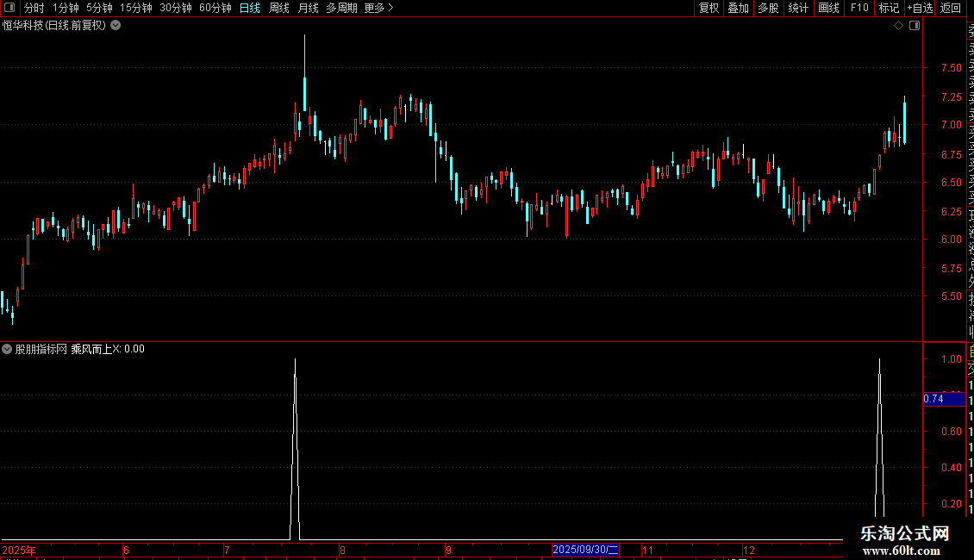This screenshot has height=560, width=974.
Task: Open the 多周期 multi-period view
Action: (x=341, y=8)
